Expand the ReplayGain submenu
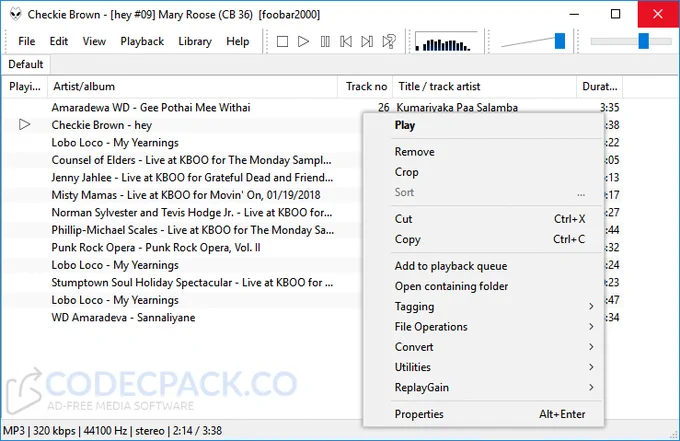This screenshot has height=441, width=680. (x=484, y=387)
